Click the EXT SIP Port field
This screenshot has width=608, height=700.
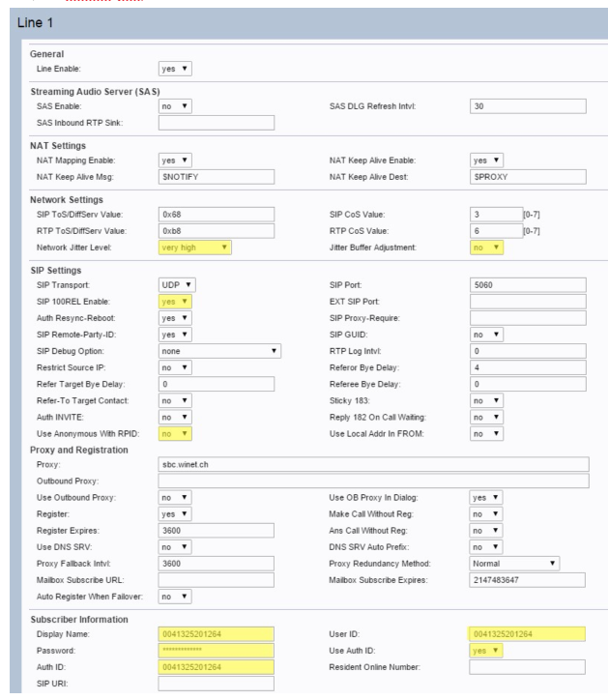coord(528,302)
